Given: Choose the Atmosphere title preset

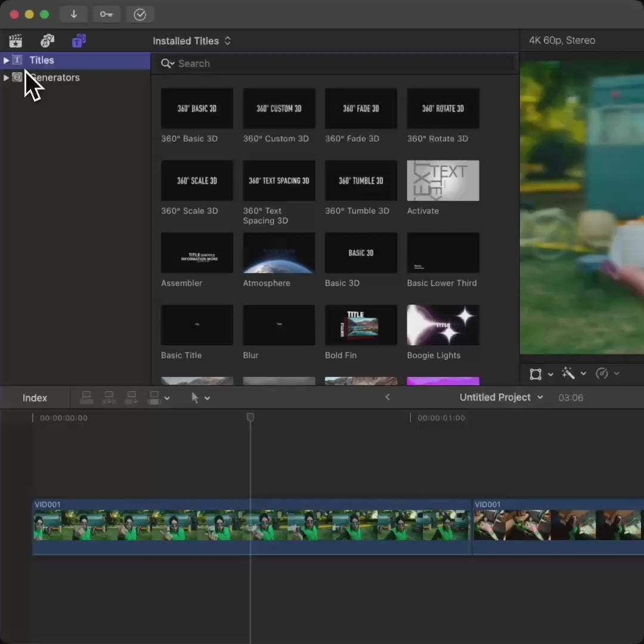Looking at the screenshot, I should pyautogui.click(x=278, y=253).
